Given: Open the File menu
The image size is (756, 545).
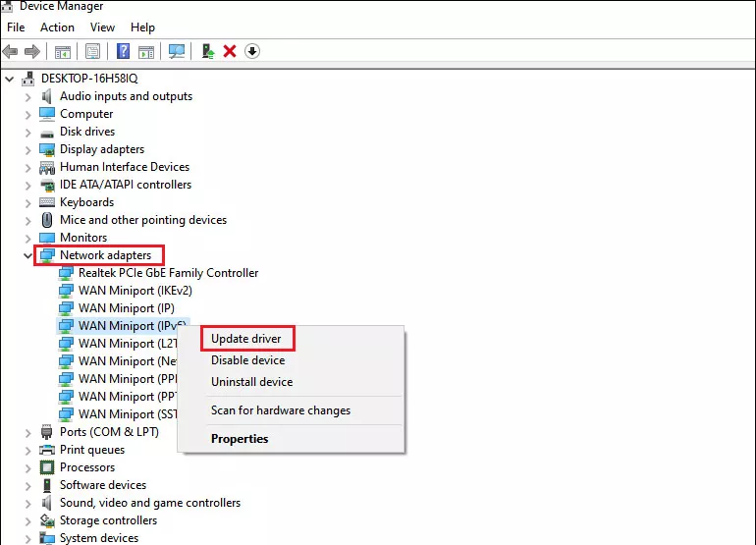Looking at the screenshot, I should point(16,27).
